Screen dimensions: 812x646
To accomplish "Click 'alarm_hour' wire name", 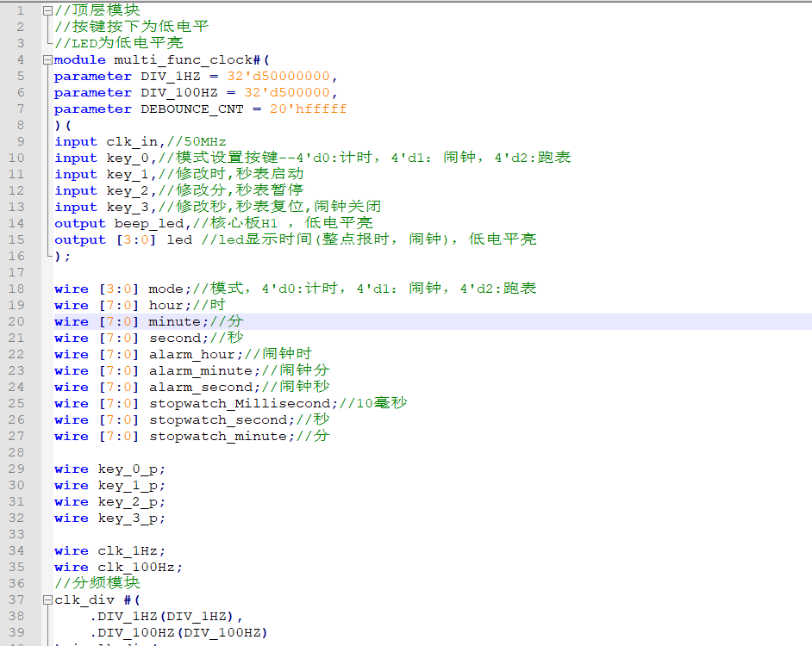I will [x=192, y=355].
